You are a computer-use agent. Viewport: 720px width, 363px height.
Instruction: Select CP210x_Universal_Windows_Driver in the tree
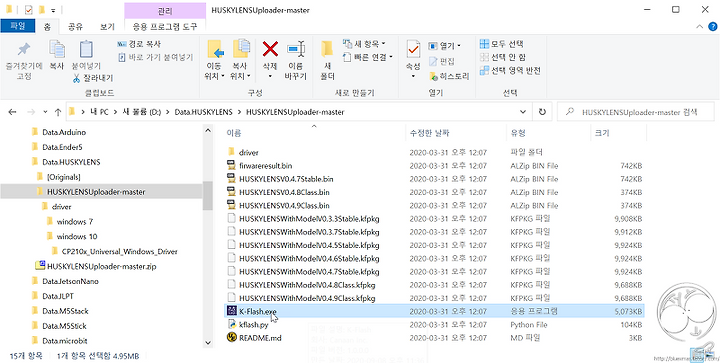[x=119, y=251]
